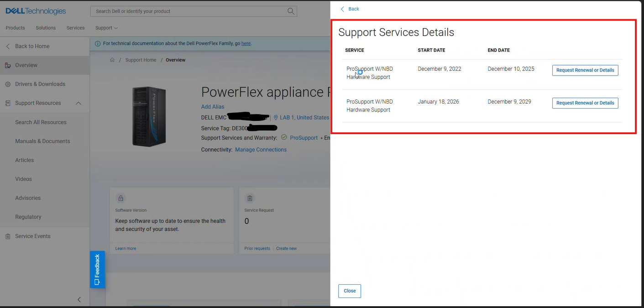Click the START DATE column header
644x308 pixels.
[431, 50]
